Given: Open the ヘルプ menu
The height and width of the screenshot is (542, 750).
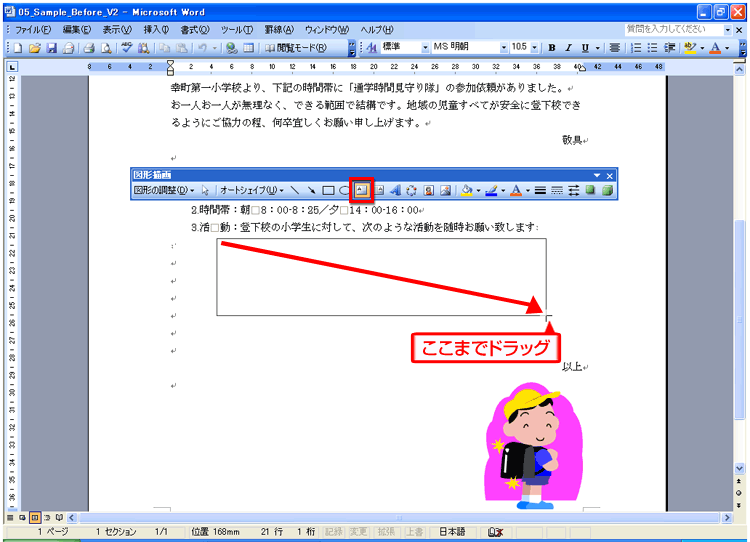Looking at the screenshot, I should (x=377, y=30).
